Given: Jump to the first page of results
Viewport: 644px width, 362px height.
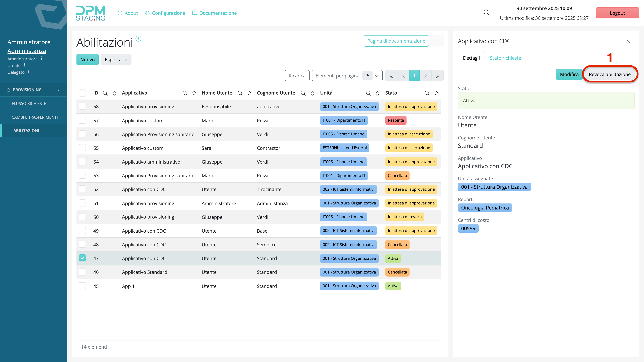Looking at the screenshot, I should [x=391, y=76].
